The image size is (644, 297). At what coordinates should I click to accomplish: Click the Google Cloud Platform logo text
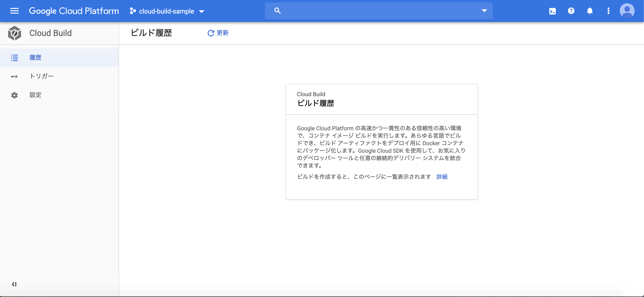tap(74, 11)
